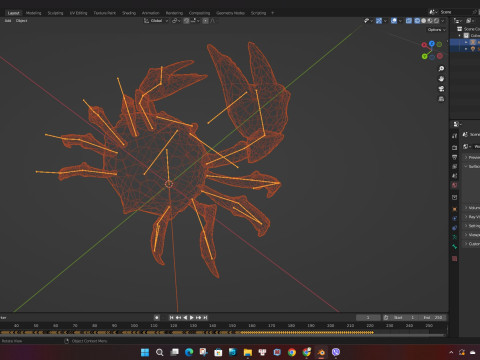Play the animation in reverse
This screenshot has width=480, height=360.
[x=185, y=318]
